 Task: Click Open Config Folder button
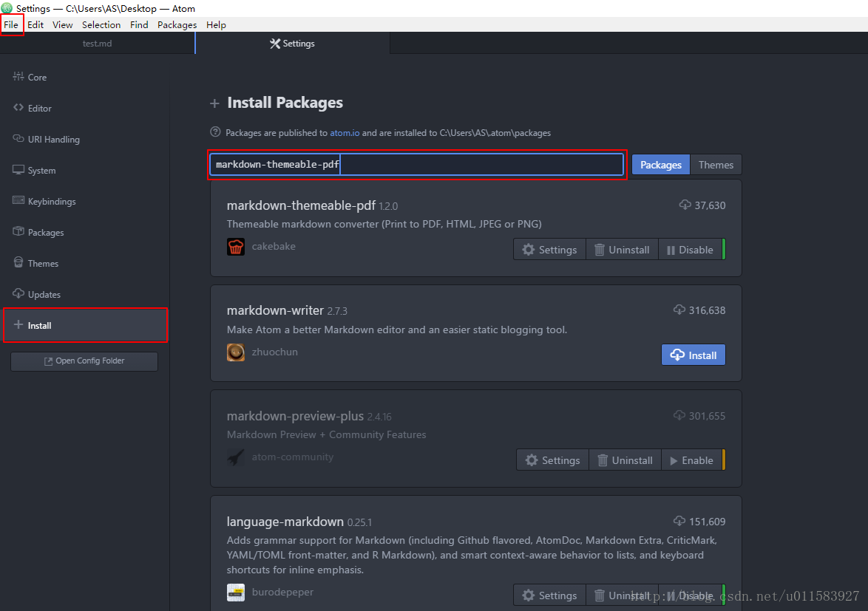click(x=84, y=361)
